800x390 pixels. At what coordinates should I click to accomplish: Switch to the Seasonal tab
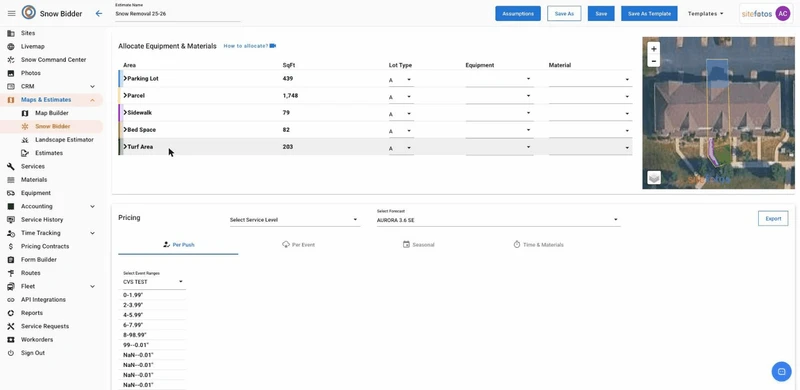pyautogui.click(x=418, y=245)
